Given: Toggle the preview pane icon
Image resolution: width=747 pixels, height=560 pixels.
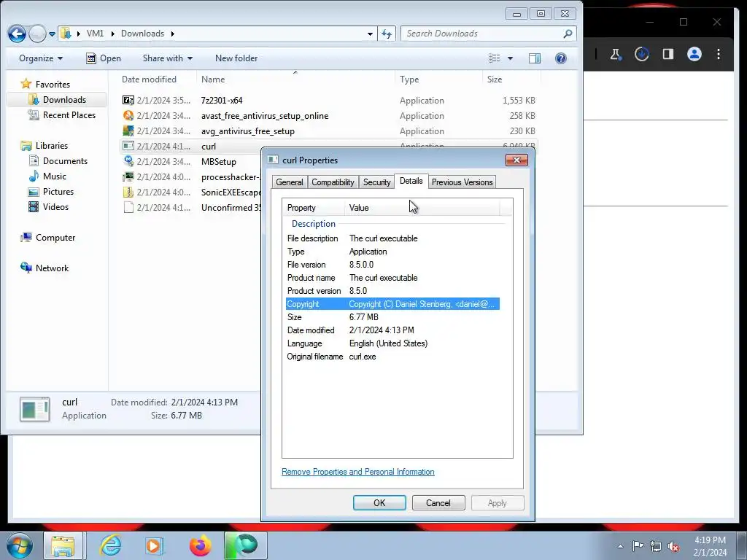Looking at the screenshot, I should click(535, 58).
